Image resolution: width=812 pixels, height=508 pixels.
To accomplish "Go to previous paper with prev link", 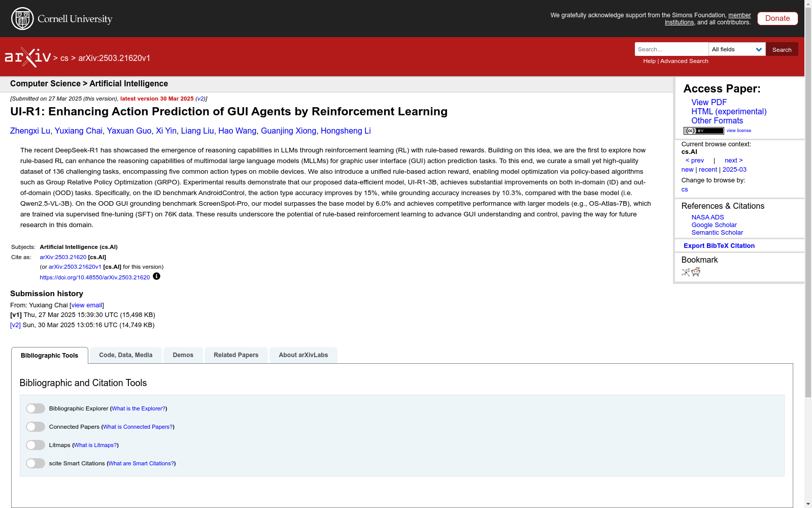I will 695,161.
